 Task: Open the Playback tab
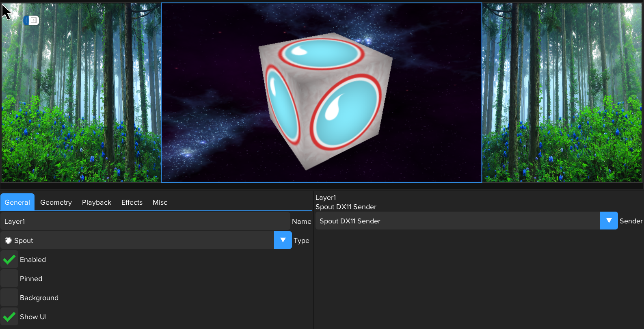click(x=97, y=202)
